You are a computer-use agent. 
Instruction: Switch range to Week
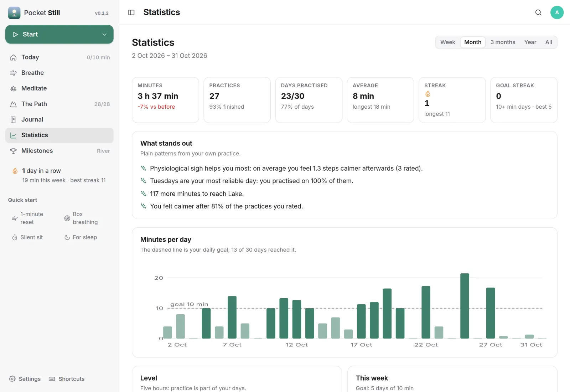click(448, 42)
